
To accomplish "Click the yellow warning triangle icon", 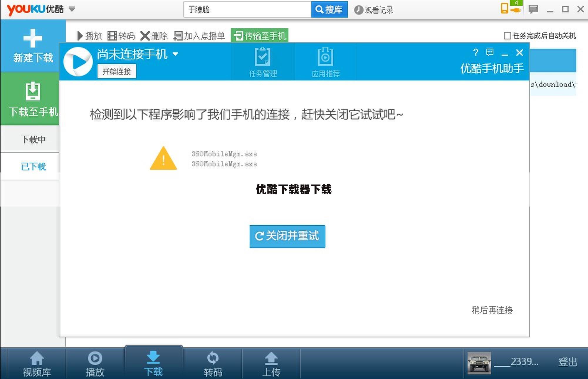I will tap(163, 158).
